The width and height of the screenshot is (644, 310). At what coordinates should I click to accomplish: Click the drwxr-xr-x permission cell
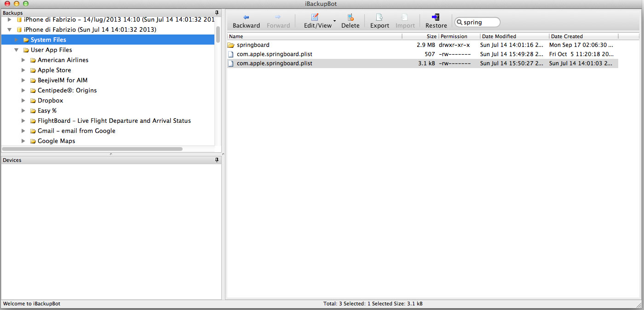(454, 45)
